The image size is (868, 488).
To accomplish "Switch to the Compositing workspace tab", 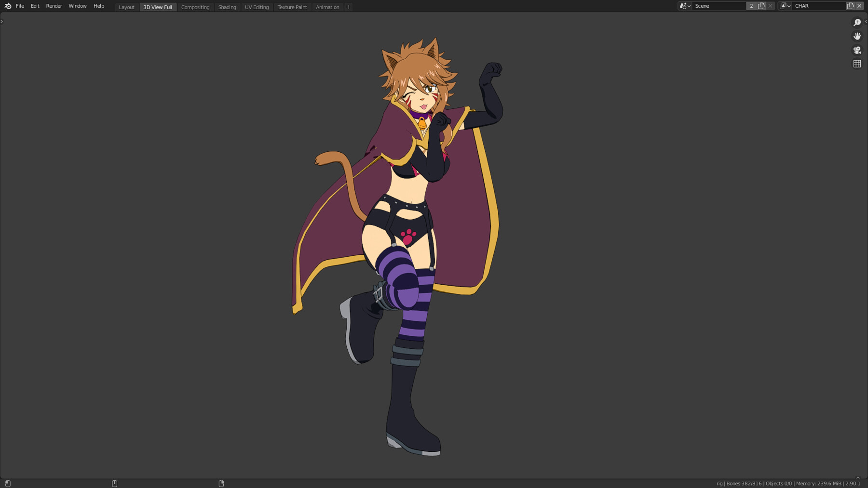I will click(x=195, y=7).
